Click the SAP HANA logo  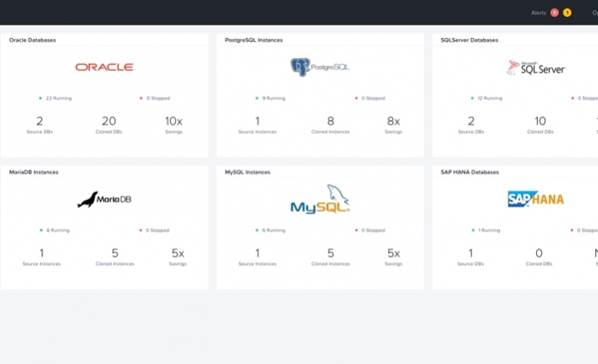pos(535,199)
